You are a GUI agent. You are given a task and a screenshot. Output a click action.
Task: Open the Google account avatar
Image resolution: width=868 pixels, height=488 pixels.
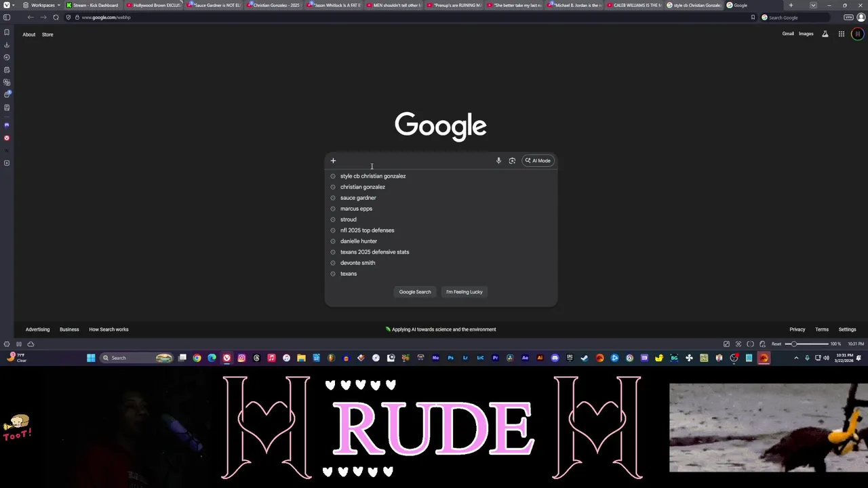(x=858, y=34)
